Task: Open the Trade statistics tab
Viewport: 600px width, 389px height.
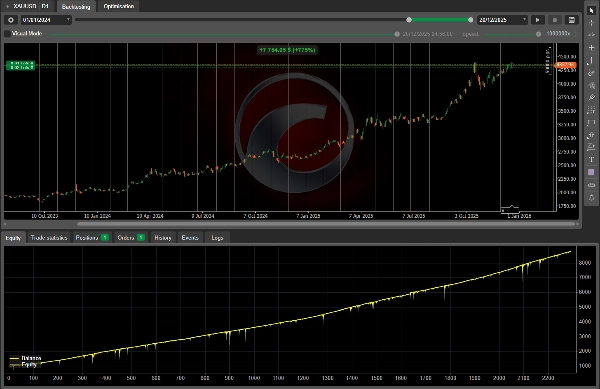Action: 49,238
